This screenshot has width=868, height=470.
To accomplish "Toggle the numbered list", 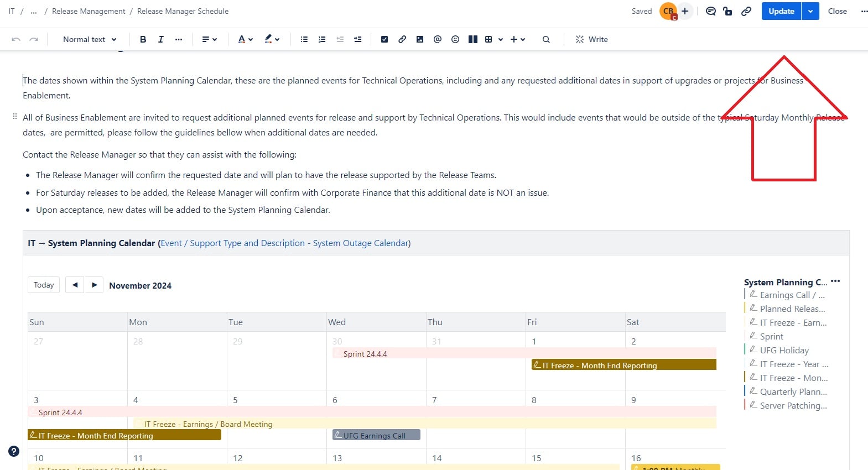I will click(322, 39).
